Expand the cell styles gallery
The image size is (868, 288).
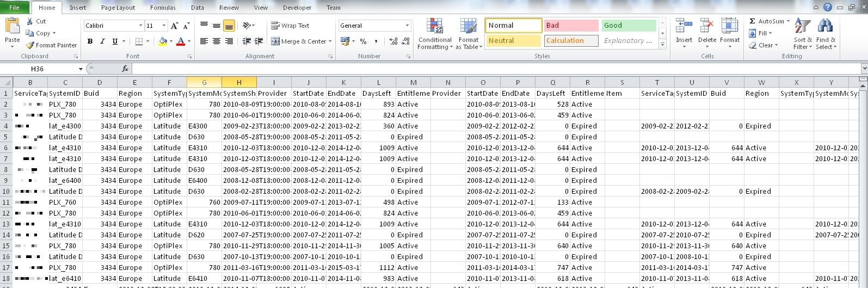click(662, 45)
